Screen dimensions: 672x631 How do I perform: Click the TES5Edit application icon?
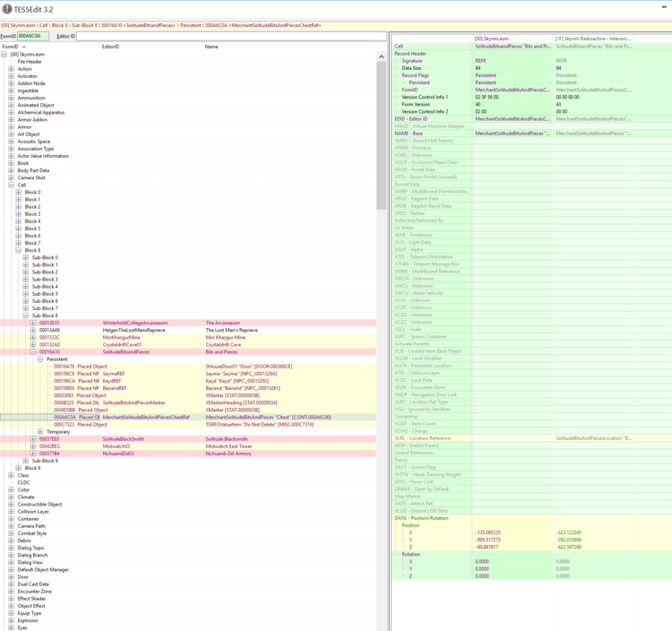click(x=7, y=9)
